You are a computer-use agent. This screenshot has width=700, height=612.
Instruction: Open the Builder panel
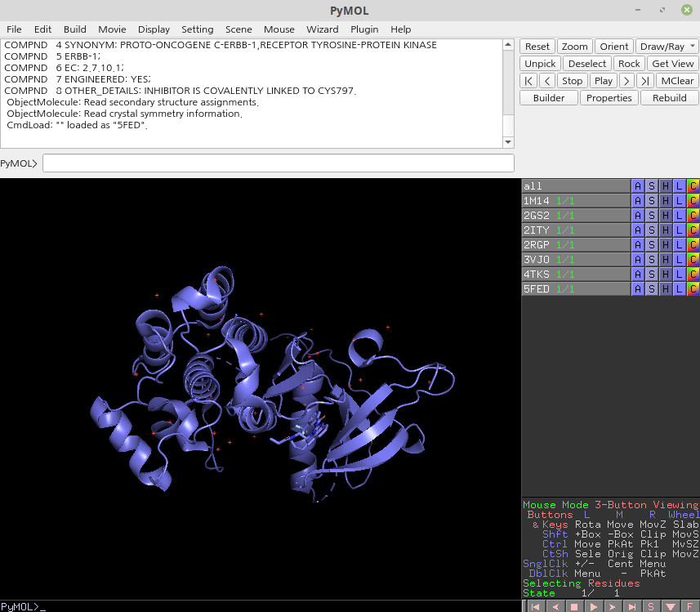pos(548,97)
